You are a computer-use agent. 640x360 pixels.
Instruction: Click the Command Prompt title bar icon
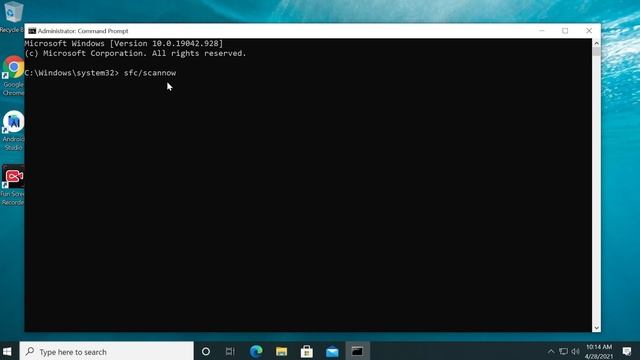coord(32,31)
